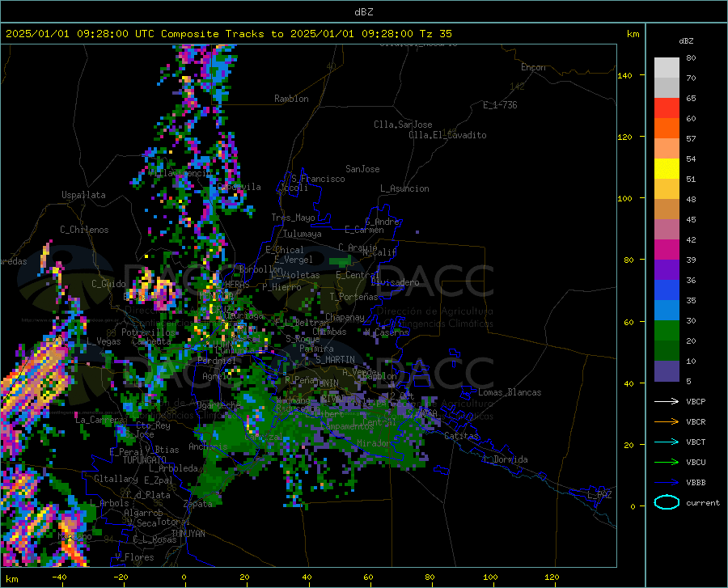The image size is (728, 588).
Task: Click the 'Tz 35' text in header
Action: point(435,34)
